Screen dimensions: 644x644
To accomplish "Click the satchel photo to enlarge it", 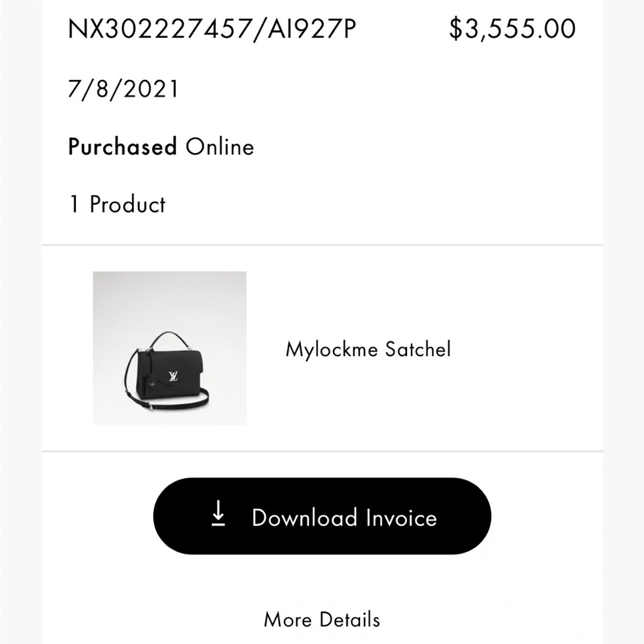I will (x=169, y=348).
